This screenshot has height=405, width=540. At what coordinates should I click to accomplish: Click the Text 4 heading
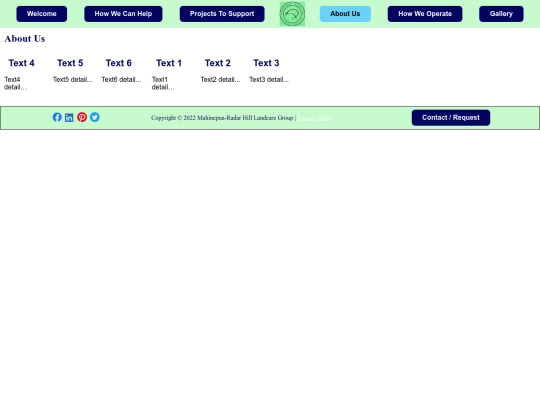[x=21, y=63]
